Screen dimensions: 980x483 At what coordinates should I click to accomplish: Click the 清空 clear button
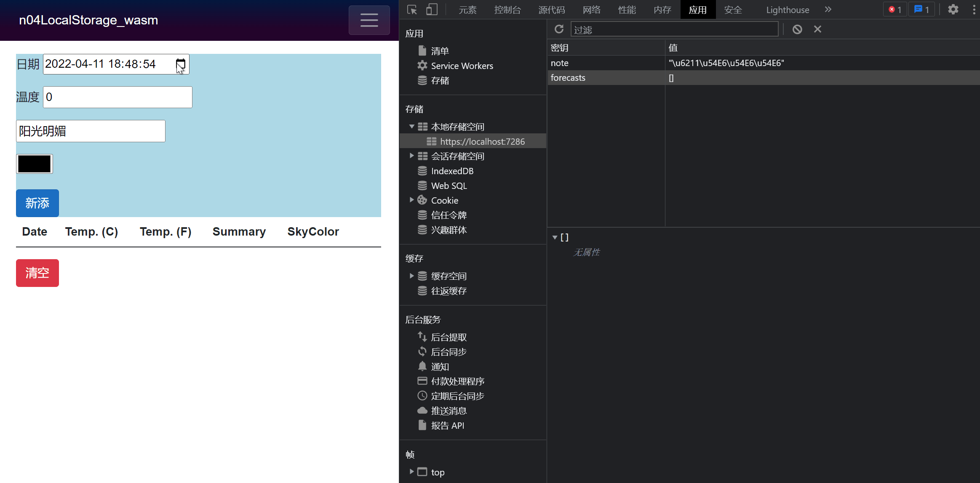tap(37, 273)
